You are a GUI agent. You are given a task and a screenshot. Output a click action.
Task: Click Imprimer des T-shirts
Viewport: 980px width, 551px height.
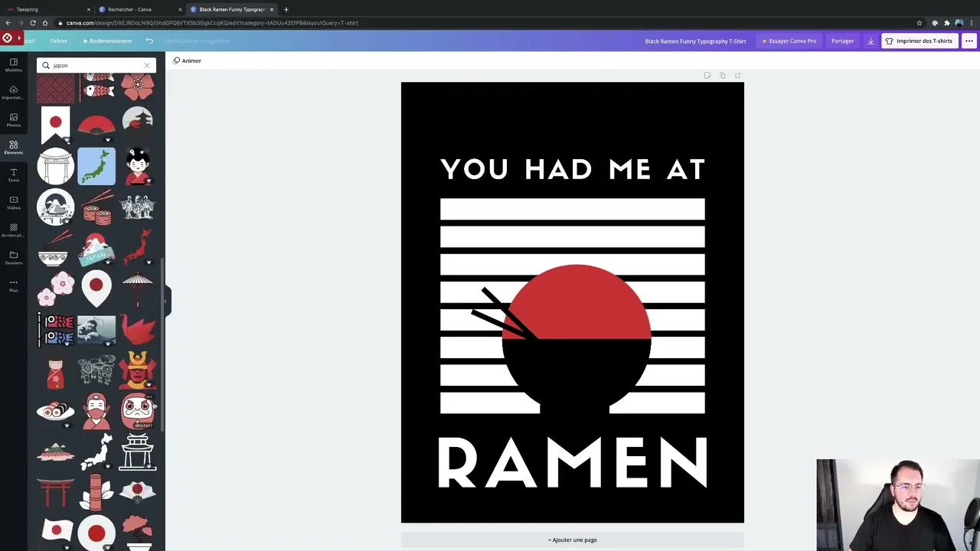pos(919,41)
